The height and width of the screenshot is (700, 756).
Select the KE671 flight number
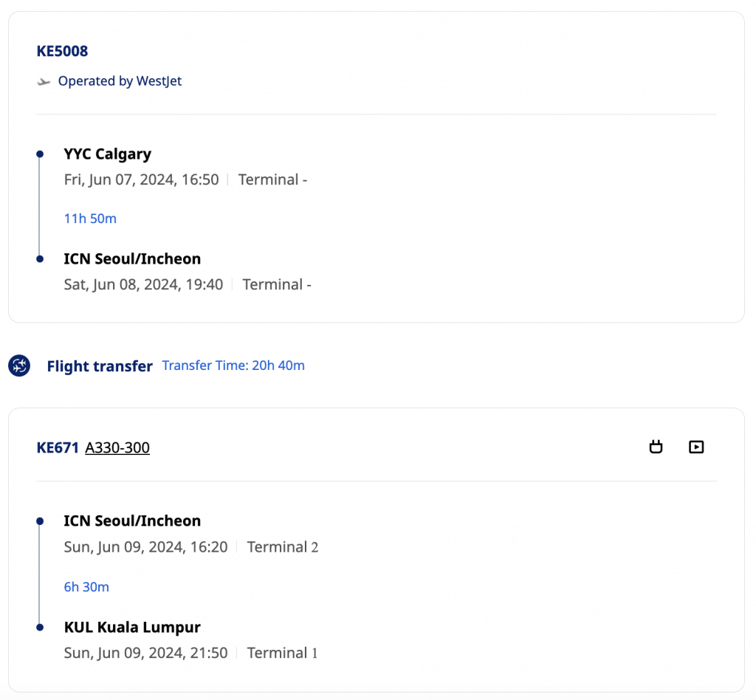click(58, 447)
